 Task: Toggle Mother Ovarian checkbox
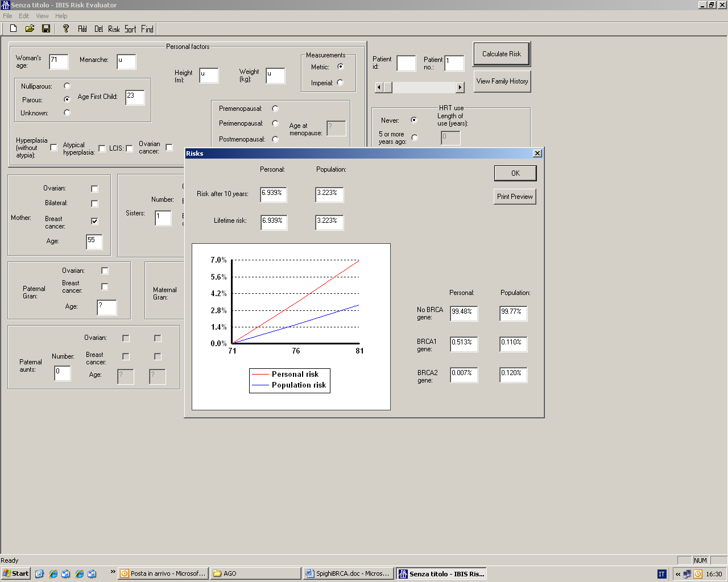94,189
